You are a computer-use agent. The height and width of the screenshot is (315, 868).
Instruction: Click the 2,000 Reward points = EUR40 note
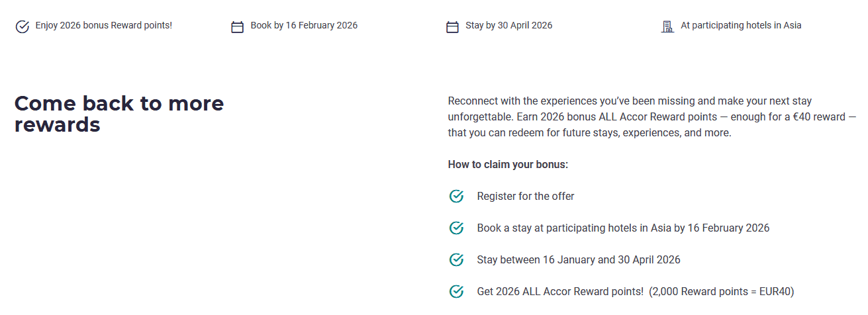[722, 291]
